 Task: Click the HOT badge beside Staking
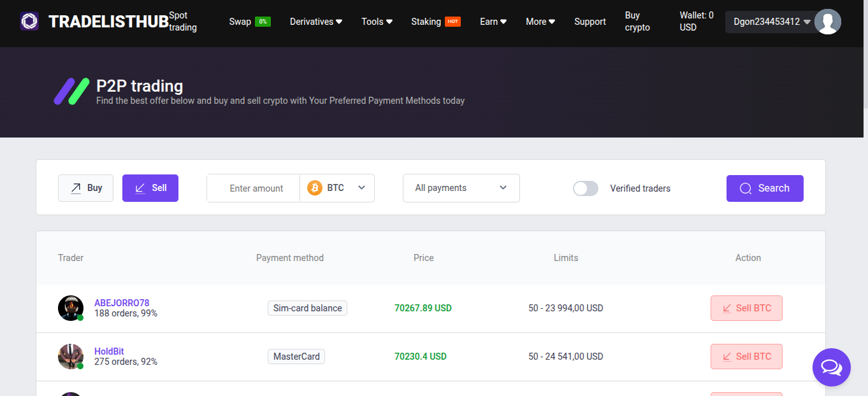click(452, 22)
